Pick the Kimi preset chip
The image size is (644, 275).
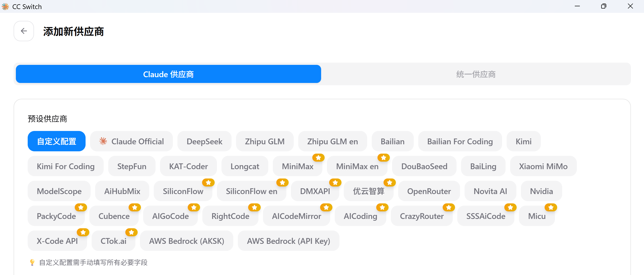click(524, 141)
